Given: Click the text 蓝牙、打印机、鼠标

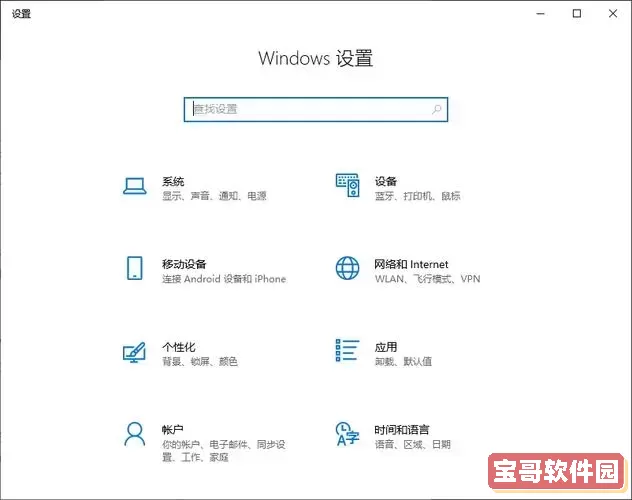Looking at the screenshot, I should click(417, 196).
